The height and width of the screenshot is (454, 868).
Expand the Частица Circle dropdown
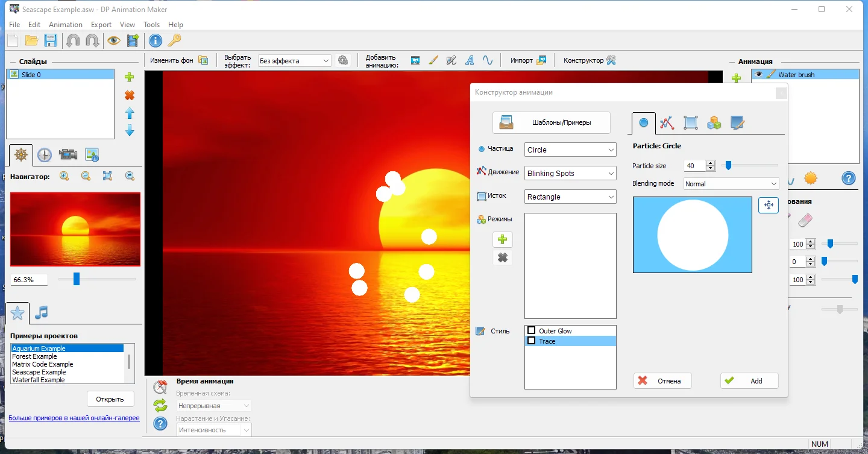click(570, 150)
